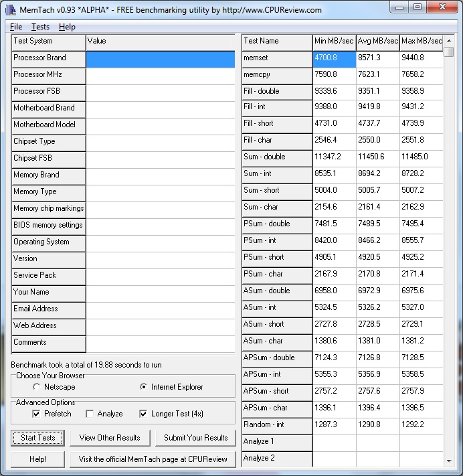Click the Web Address value field

(x=161, y=327)
